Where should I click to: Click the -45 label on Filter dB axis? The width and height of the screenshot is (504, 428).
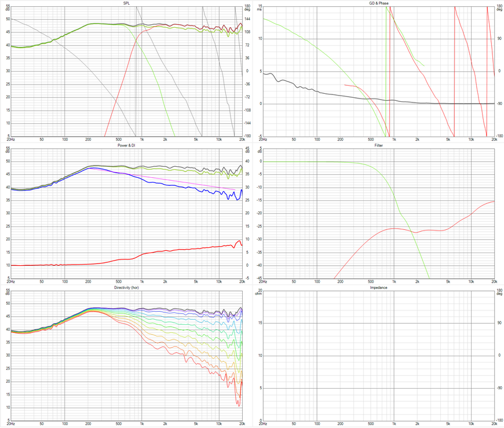coord(259,279)
